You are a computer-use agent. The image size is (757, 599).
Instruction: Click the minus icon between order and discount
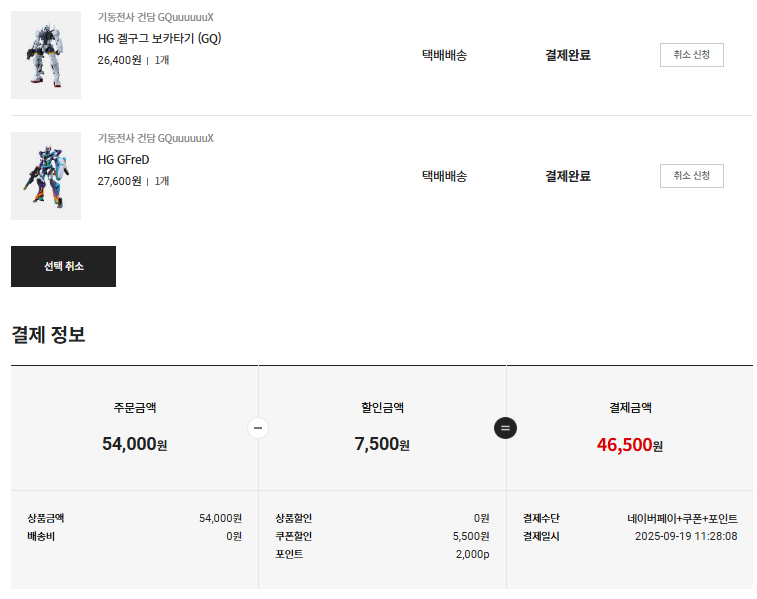click(x=258, y=428)
